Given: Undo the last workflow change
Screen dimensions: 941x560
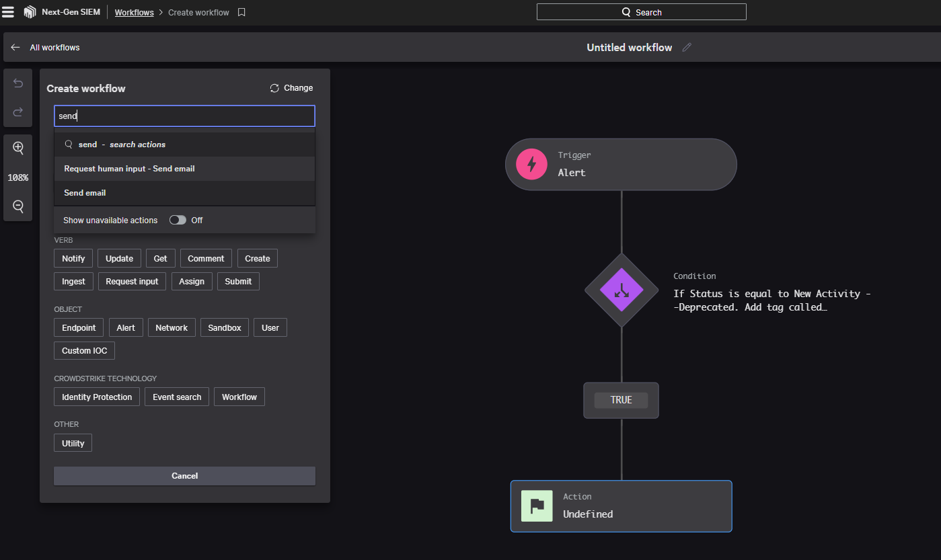Looking at the screenshot, I should (18, 83).
